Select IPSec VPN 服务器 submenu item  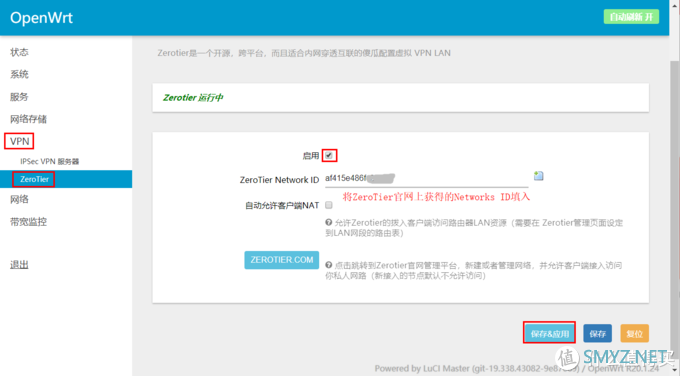click(x=49, y=161)
